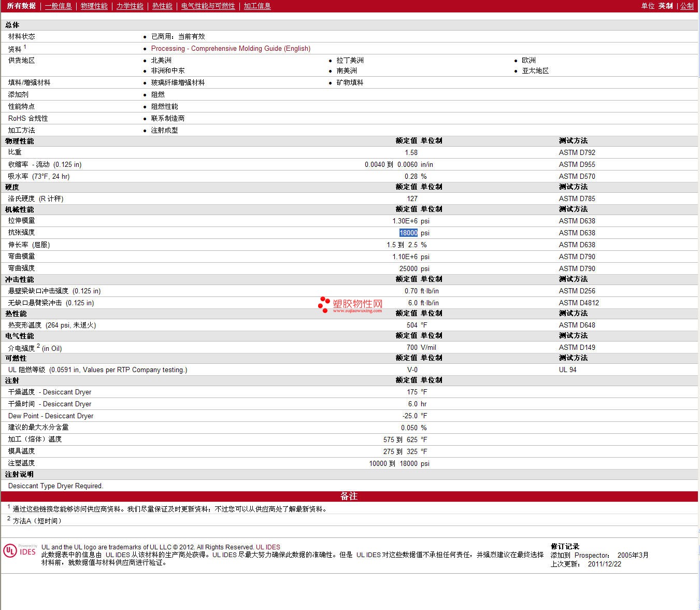
Task: Open the 一般信息 tab
Action: 58,6
